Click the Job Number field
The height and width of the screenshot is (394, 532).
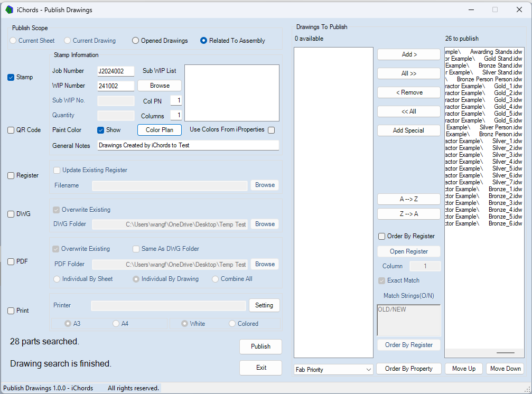point(116,71)
